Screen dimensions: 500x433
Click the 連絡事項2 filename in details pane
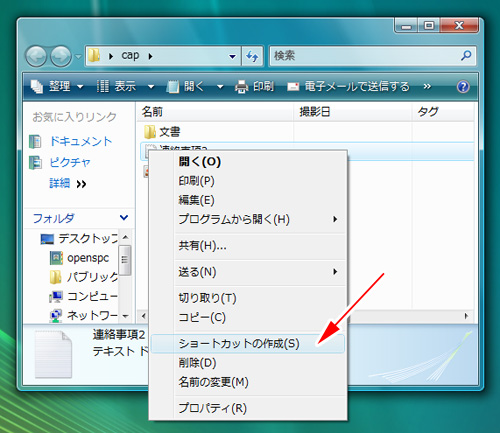click(119, 335)
